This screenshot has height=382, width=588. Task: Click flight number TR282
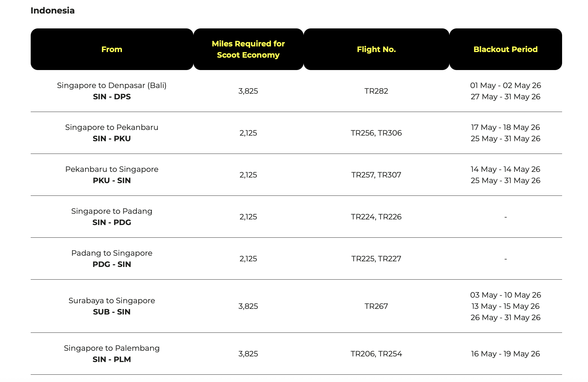376,91
